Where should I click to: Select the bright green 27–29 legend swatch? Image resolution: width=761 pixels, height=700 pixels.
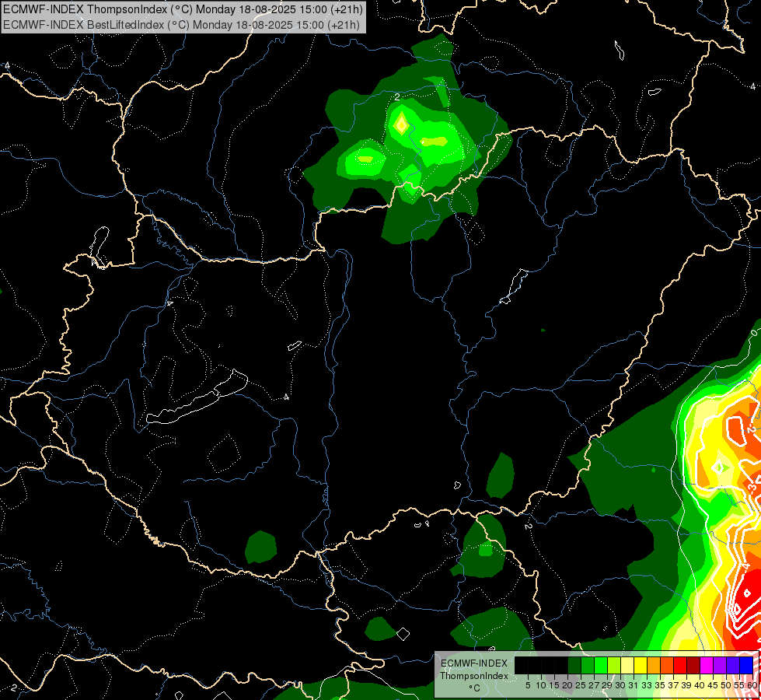pos(601,666)
